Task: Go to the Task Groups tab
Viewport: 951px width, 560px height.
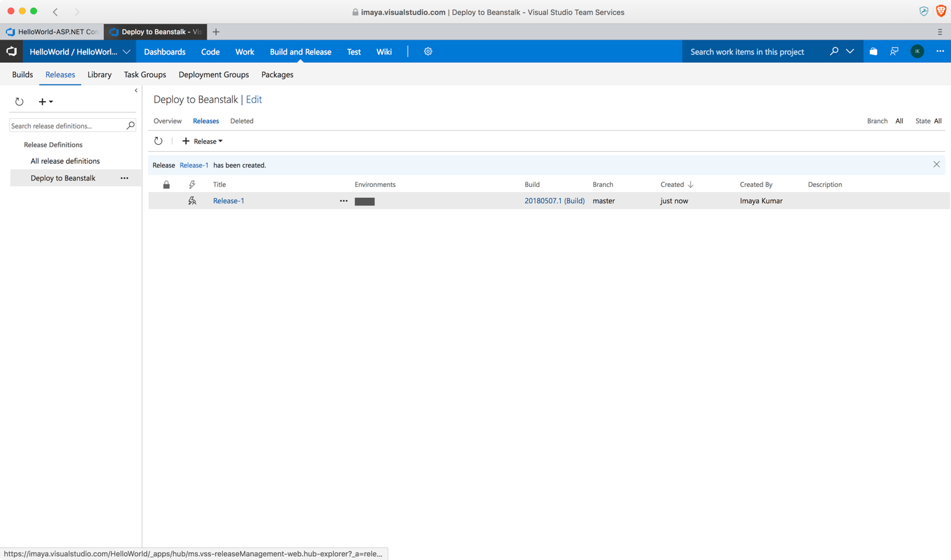Action: 145,75
